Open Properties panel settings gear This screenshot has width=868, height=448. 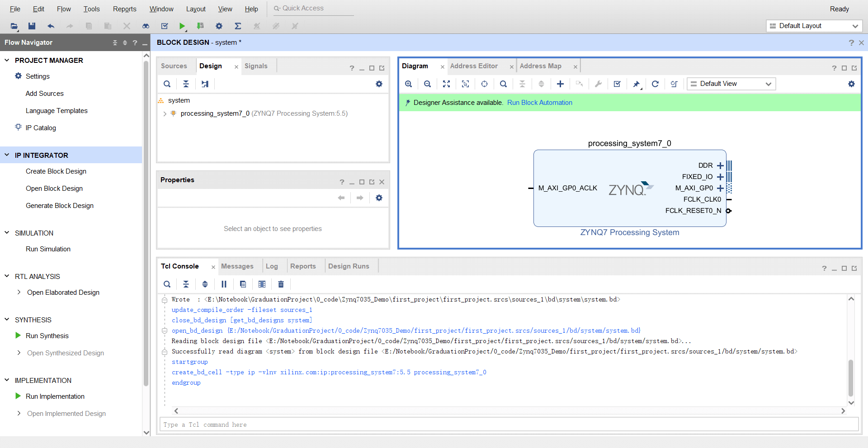pyautogui.click(x=379, y=198)
